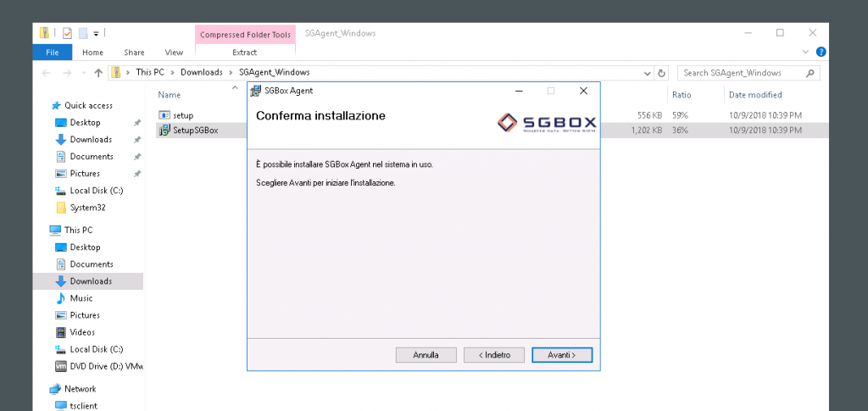The height and width of the screenshot is (411, 868).
Task: Click the 59% ratio value
Action: 681,115
